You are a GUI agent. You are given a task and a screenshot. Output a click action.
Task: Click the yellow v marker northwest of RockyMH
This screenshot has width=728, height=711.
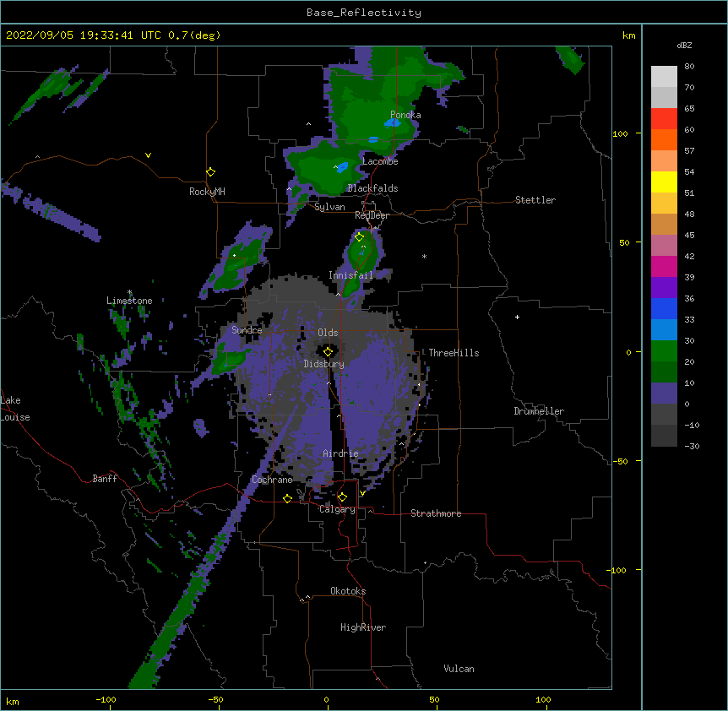148,155
